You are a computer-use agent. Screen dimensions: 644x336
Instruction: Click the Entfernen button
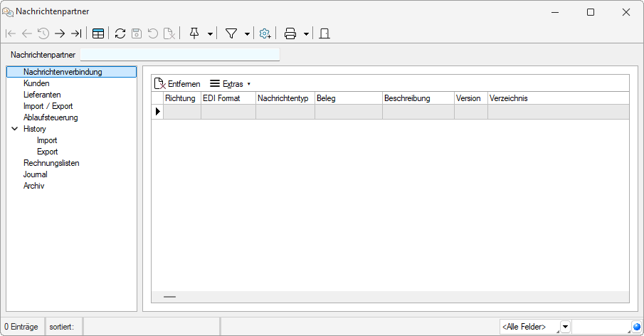(x=177, y=84)
